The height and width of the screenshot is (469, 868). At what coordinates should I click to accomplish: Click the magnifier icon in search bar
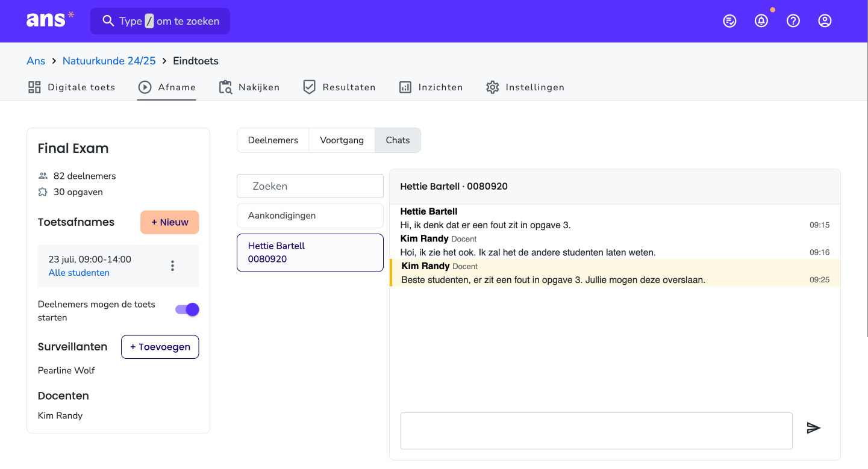pos(108,21)
